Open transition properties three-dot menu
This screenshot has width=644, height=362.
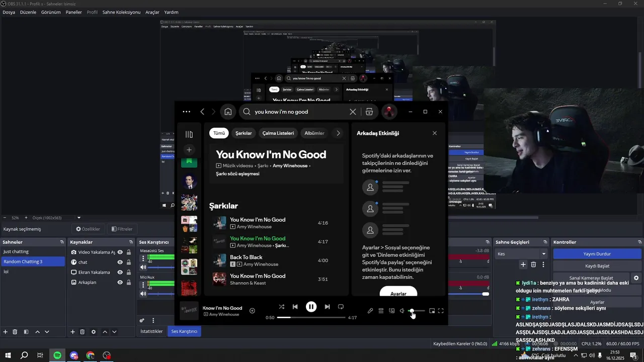(x=543, y=264)
